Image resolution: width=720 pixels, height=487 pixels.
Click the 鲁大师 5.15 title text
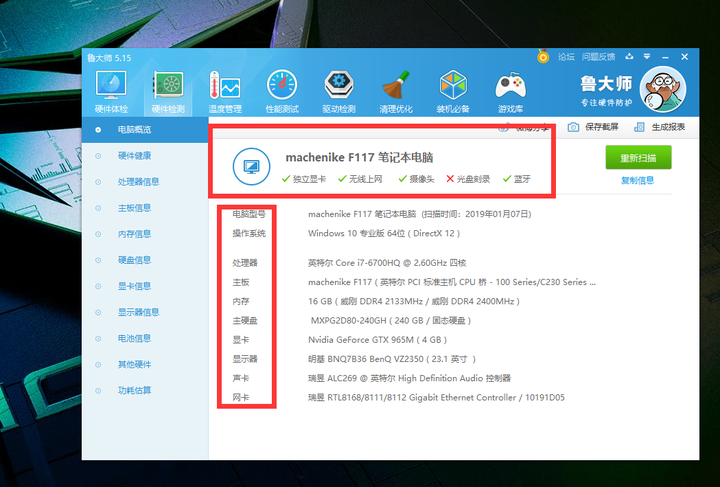[x=109, y=58]
